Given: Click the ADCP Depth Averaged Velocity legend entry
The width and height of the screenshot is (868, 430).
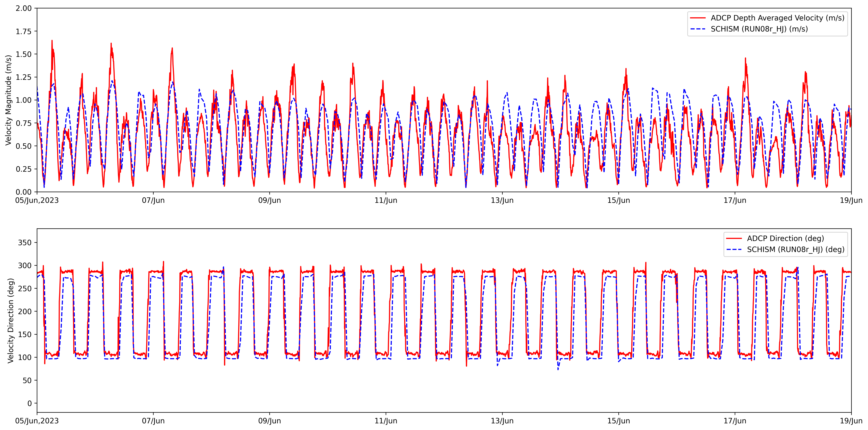Looking at the screenshot, I should click(777, 18).
